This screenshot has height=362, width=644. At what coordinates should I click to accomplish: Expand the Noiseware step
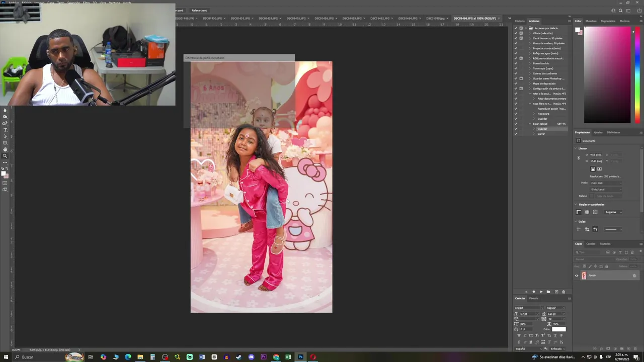pos(534,114)
